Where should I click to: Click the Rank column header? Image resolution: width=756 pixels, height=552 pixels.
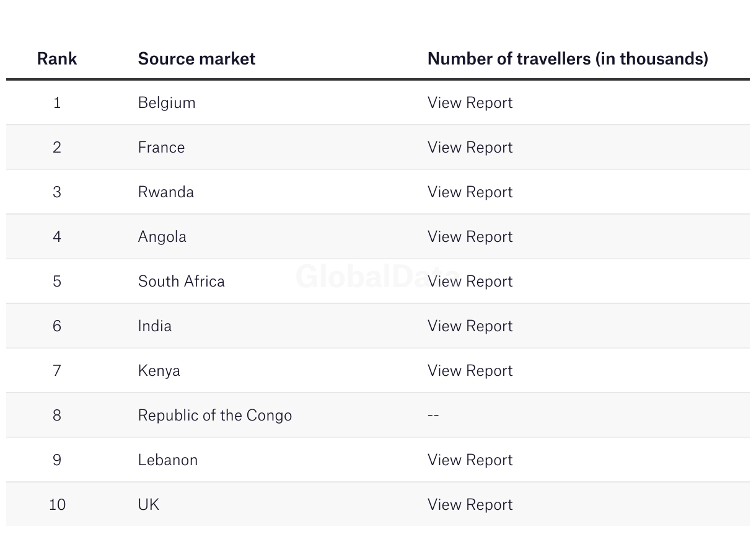click(x=57, y=59)
